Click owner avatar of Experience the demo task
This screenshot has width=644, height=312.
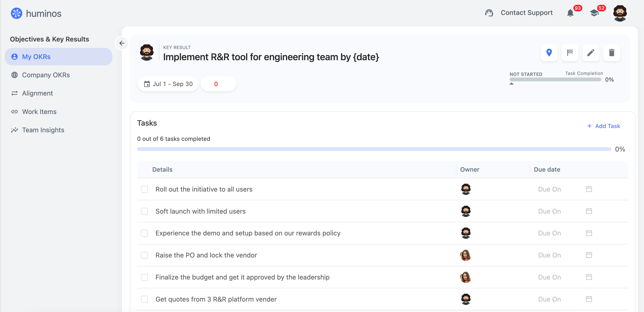(466, 233)
